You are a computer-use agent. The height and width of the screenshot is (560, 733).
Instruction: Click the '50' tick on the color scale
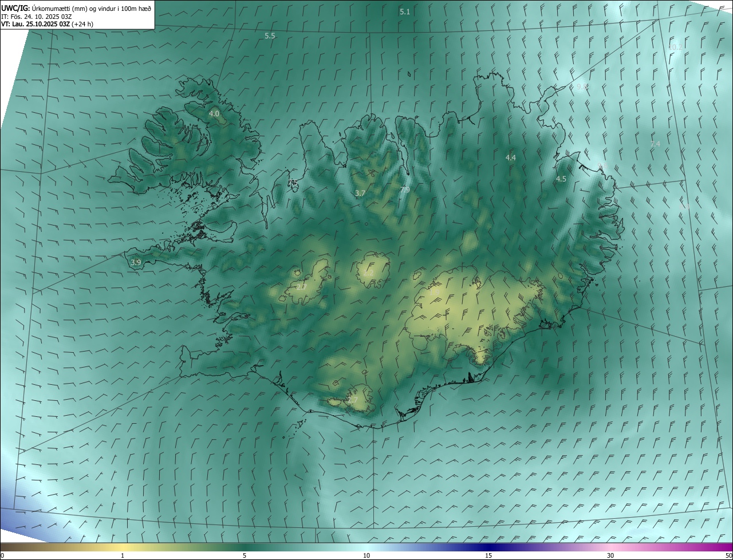click(728, 555)
